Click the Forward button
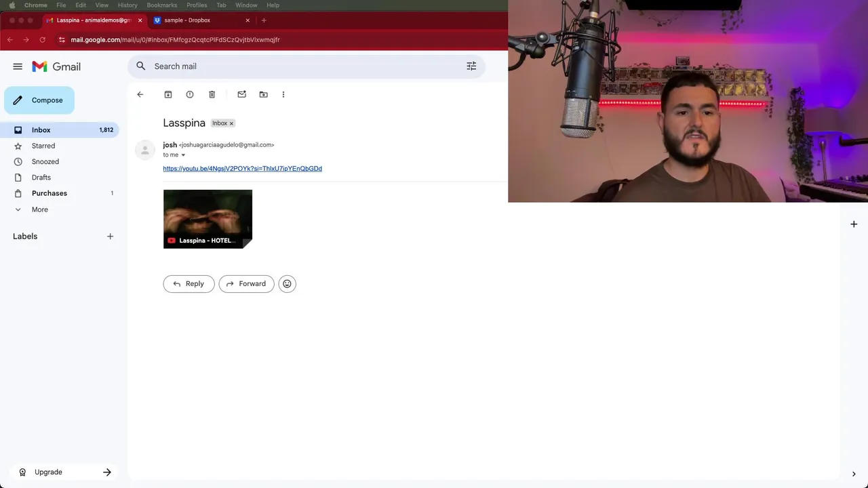The height and width of the screenshot is (488, 868). pyautogui.click(x=246, y=284)
